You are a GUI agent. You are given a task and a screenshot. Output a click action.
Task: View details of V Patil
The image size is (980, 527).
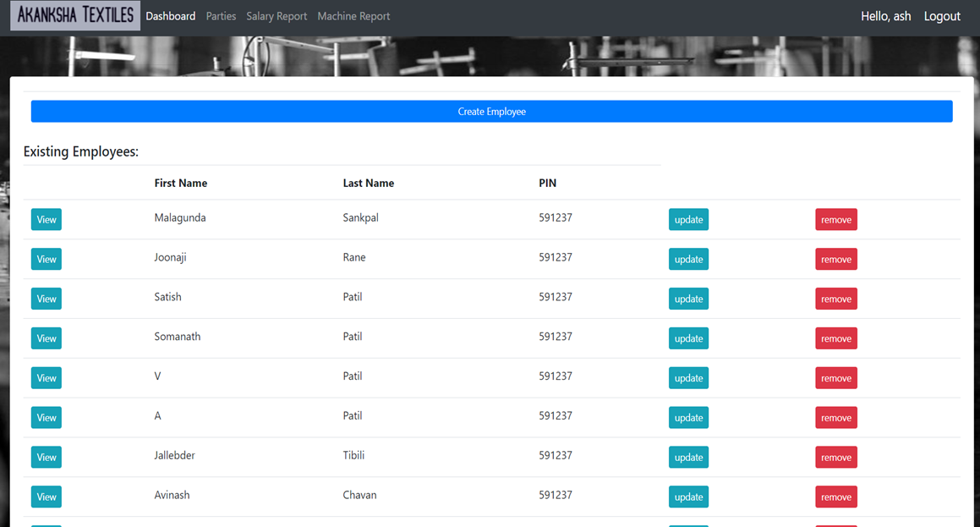coord(46,378)
